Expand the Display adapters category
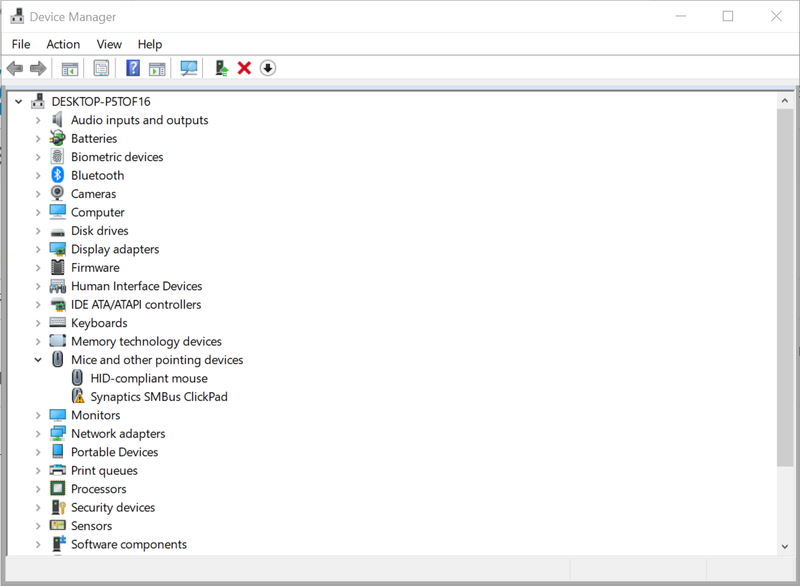The height and width of the screenshot is (586, 800). (39, 249)
